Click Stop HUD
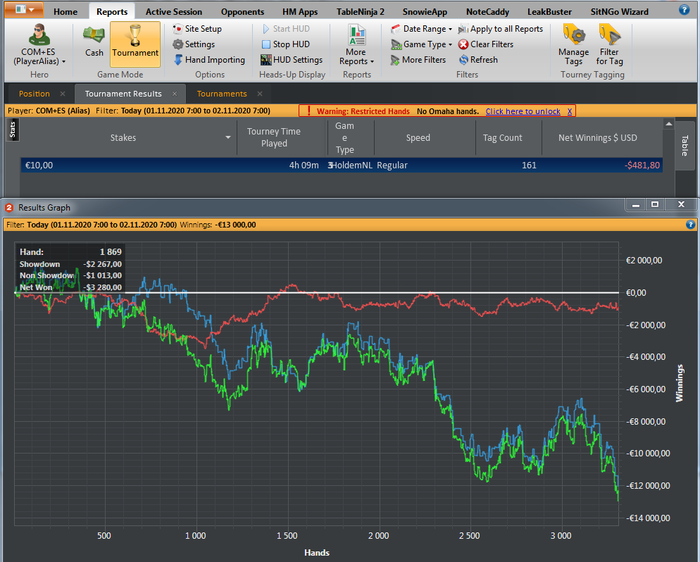Image resolution: width=700 pixels, height=562 pixels. [286, 44]
